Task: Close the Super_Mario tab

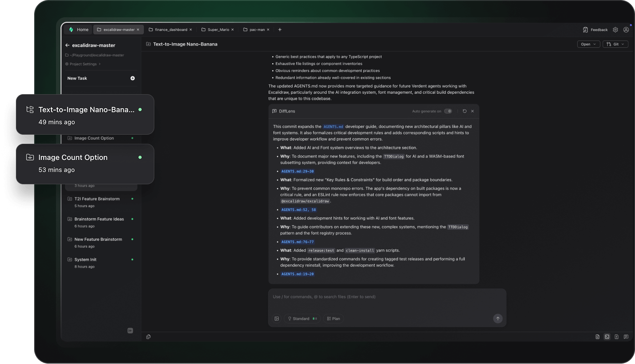Action: tap(233, 30)
